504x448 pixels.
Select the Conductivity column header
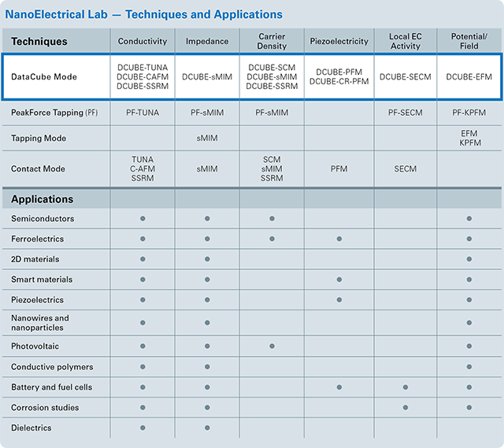[x=143, y=41]
